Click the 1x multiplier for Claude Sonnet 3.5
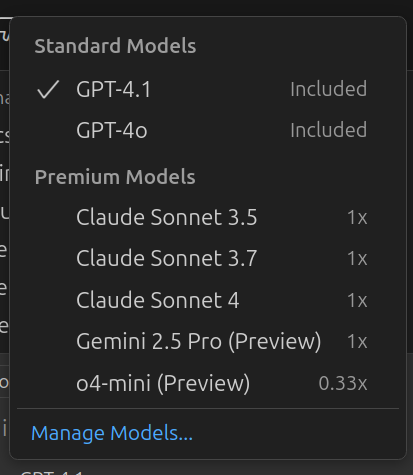This screenshot has width=413, height=475. [x=357, y=218]
